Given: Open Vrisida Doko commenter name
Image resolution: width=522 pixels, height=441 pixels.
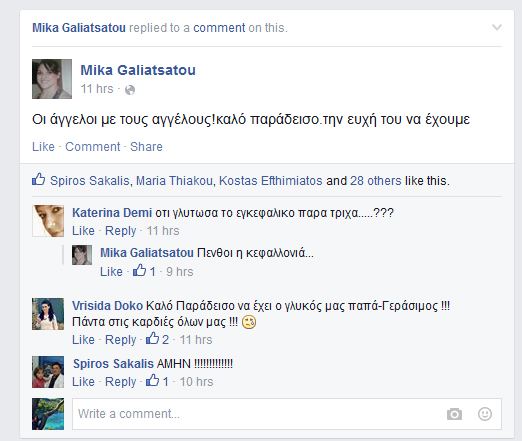Looking at the screenshot, I should 107,306.
